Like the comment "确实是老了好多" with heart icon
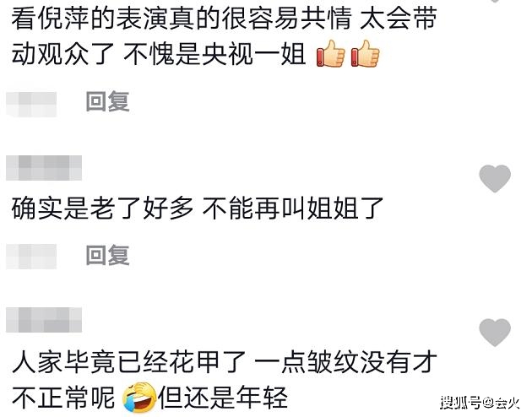 [495, 178]
